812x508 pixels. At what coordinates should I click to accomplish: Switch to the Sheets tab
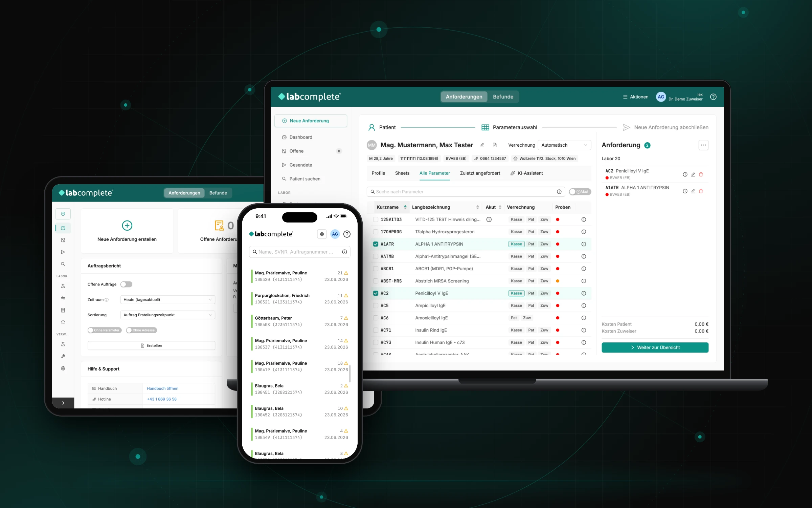pos(402,173)
